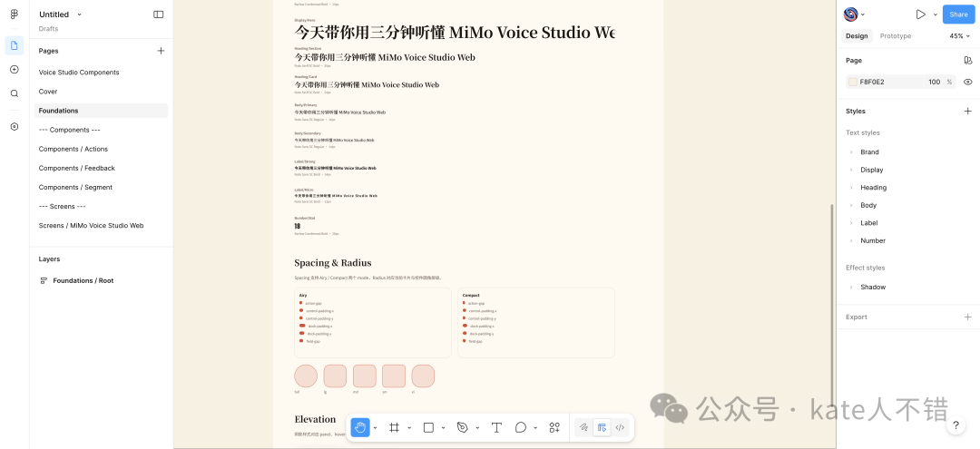The height and width of the screenshot is (449, 980).
Task: Select the Comment tool
Action: click(521, 427)
